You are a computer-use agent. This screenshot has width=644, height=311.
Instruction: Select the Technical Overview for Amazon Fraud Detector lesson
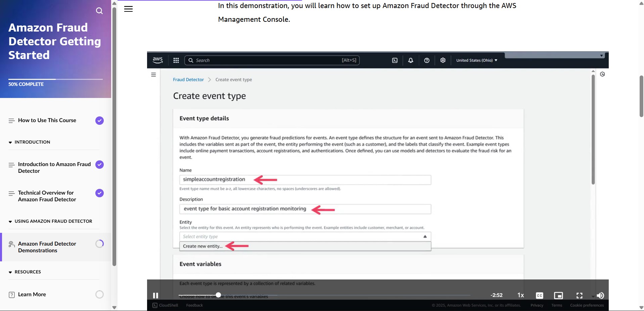[x=46, y=196]
